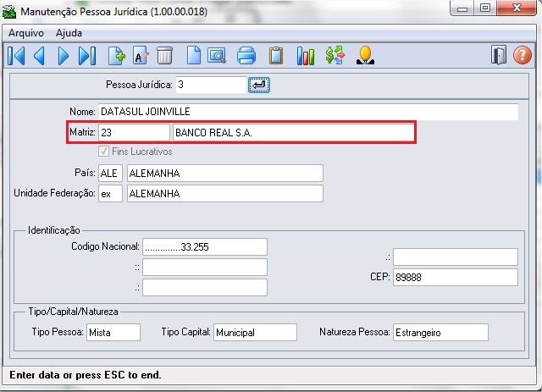Open the search magnifier icon

[217, 57]
